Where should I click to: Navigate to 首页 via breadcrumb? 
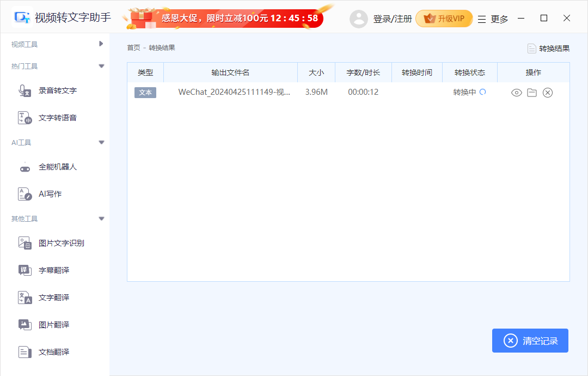point(133,47)
